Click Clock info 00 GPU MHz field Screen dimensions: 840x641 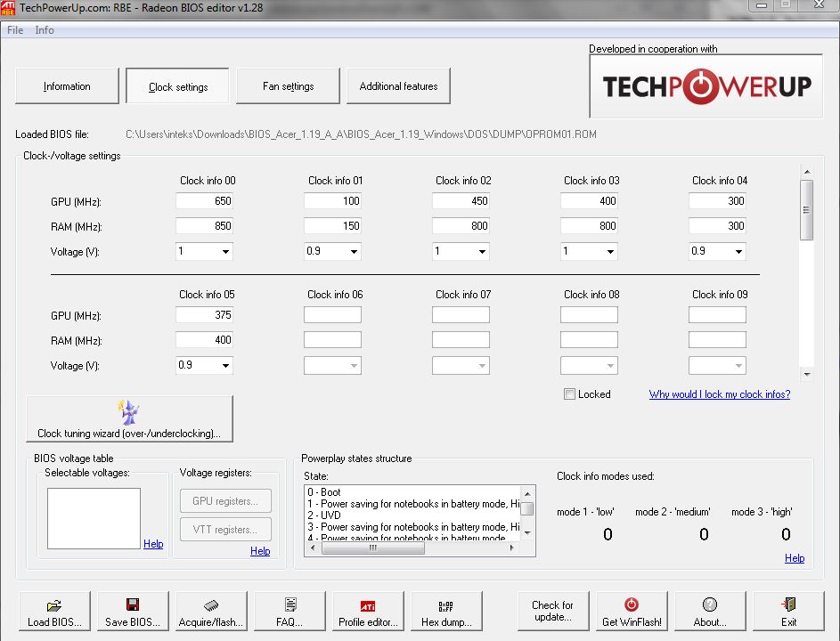pos(204,201)
